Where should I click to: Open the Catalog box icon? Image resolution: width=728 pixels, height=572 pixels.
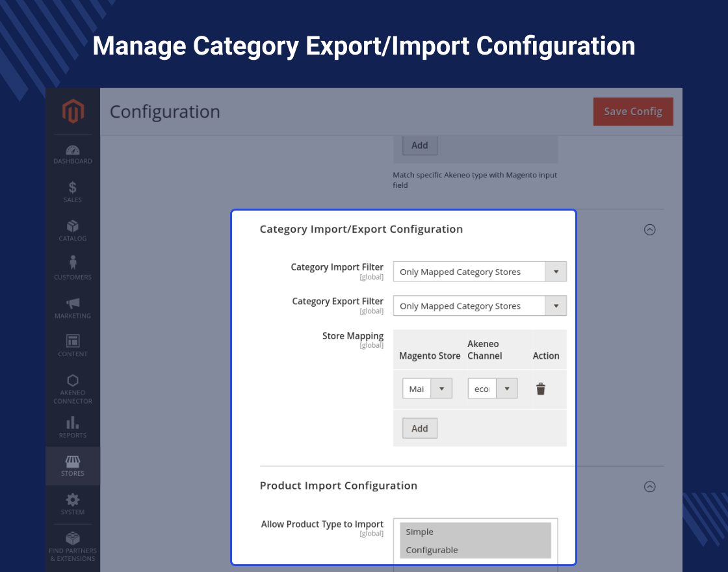(72, 226)
